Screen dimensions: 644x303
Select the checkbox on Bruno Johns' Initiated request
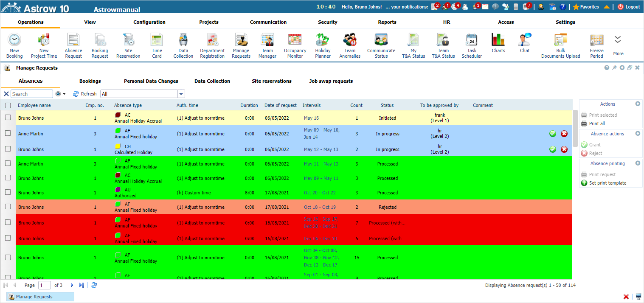[7, 118]
